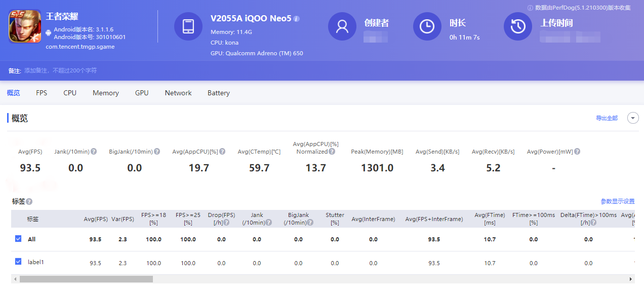Open help icon beside 标签 heading
This screenshot has width=644, height=290.
(29, 202)
